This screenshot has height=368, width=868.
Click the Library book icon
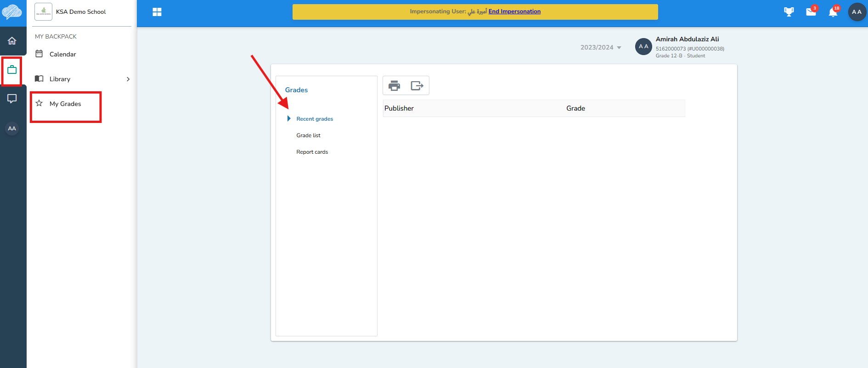coord(39,78)
